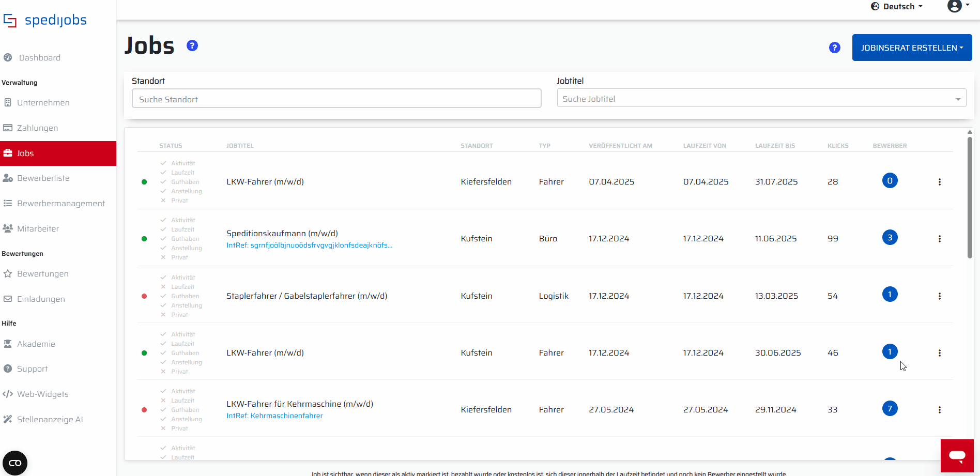
Task: Open Speditionskaufmann (m/w/d) job title
Action: (282, 233)
